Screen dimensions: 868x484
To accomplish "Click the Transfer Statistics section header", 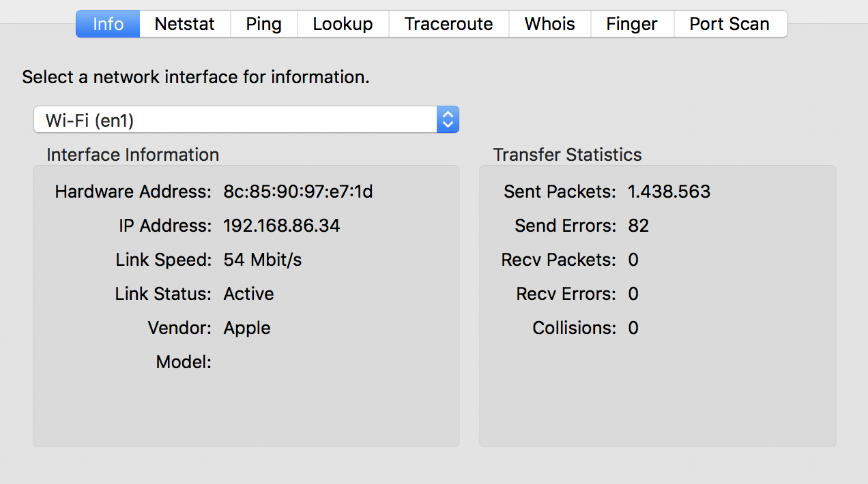I will (x=567, y=155).
